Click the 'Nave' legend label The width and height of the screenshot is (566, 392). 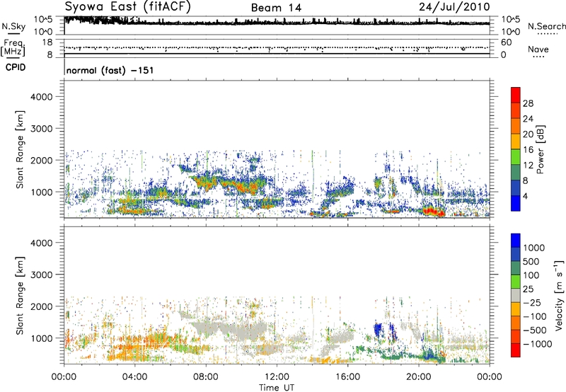click(538, 49)
